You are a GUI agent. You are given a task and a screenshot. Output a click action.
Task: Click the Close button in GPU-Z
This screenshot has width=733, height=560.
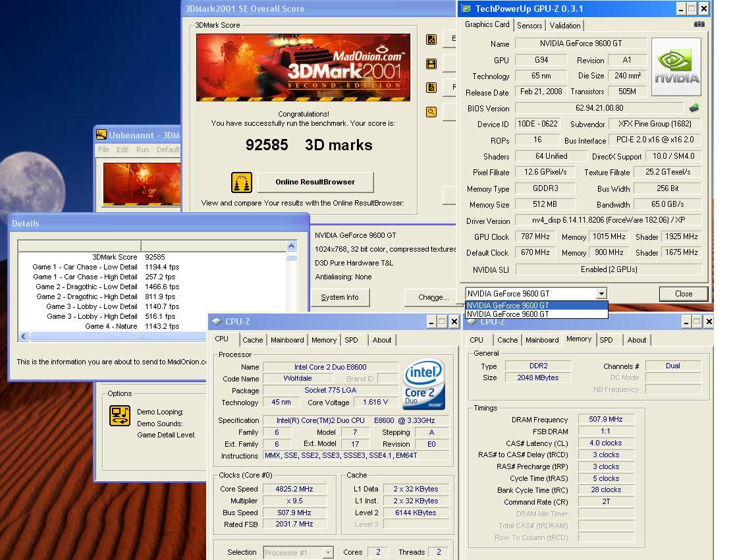684,294
